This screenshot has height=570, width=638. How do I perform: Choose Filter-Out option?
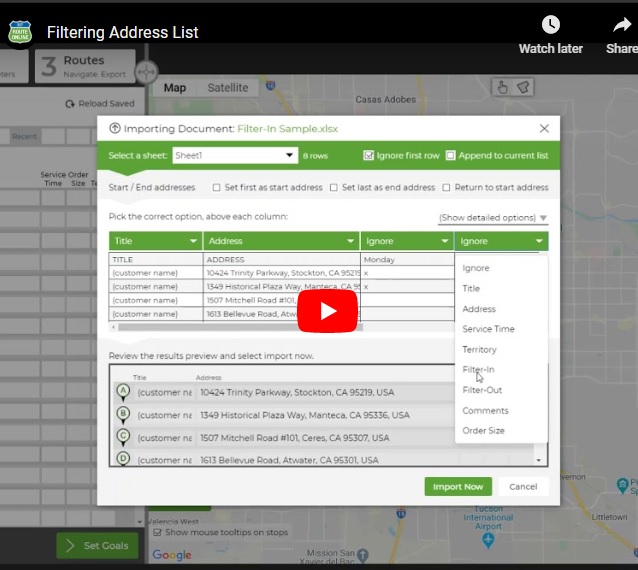click(x=482, y=390)
